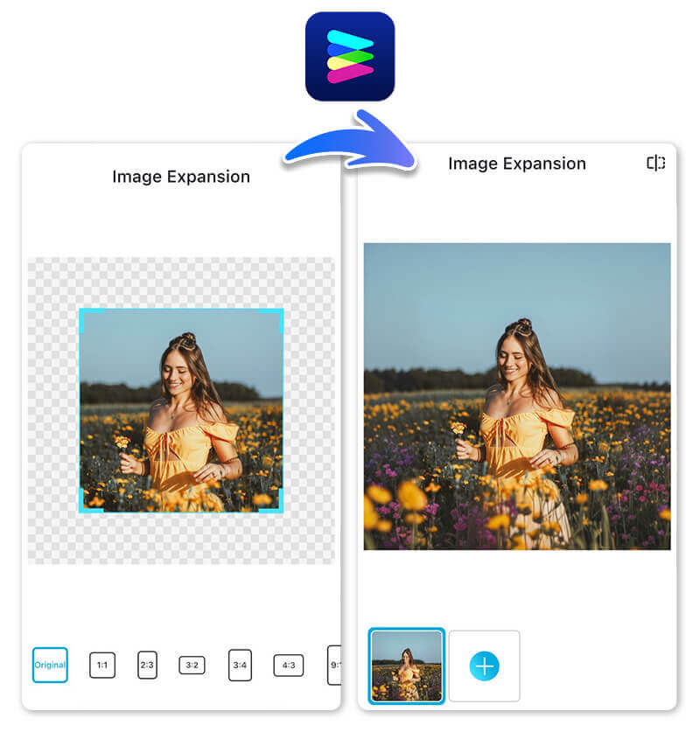Click the expanded flower field result image

[x=516, y=395]
